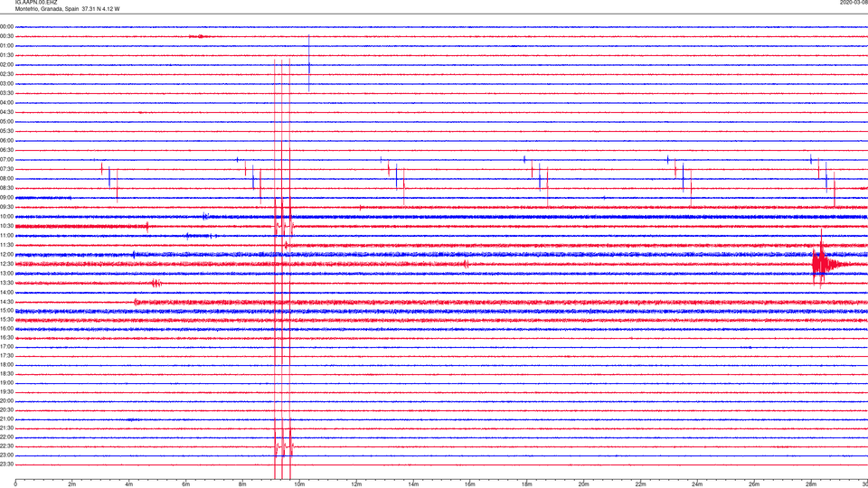
Task: Select the 12:00 time label
Action: [x=6, y=255]
